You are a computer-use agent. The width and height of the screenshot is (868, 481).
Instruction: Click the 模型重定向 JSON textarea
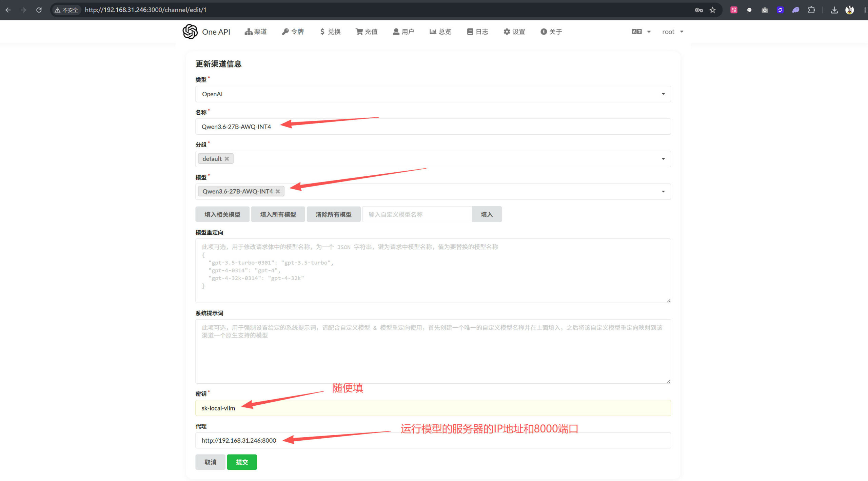(433, 270)
